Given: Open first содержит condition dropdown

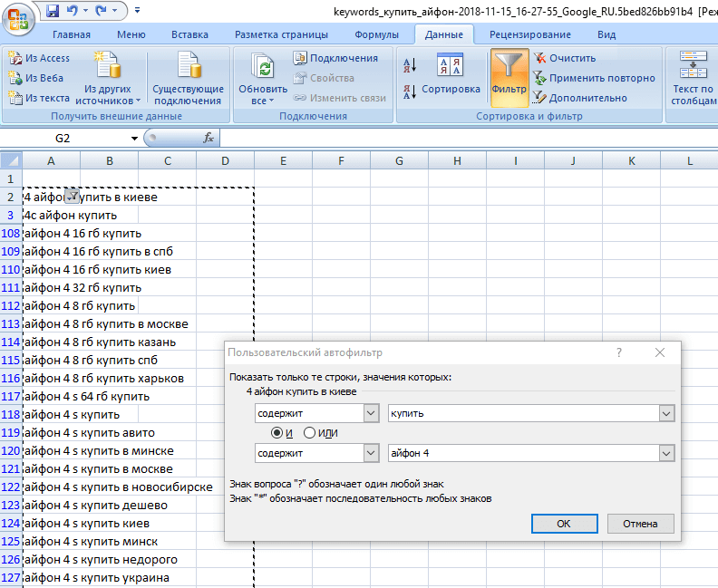Looking at the screenshot, I should point(370,413).
